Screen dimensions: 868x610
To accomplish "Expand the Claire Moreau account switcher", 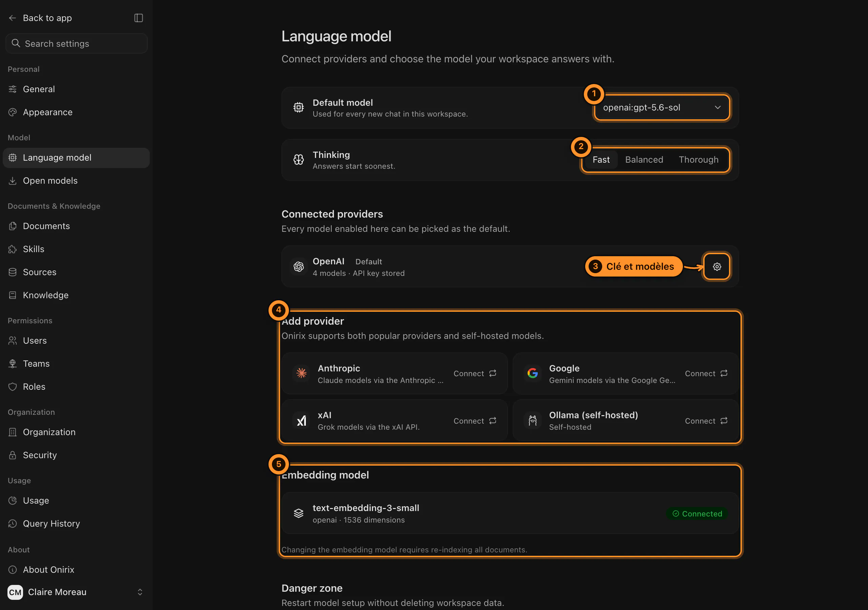I will pos(76,592).
